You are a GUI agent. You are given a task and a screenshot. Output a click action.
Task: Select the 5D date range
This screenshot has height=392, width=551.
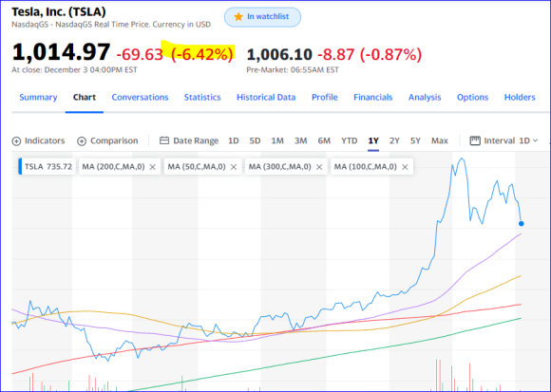click(x=255, y=140)
